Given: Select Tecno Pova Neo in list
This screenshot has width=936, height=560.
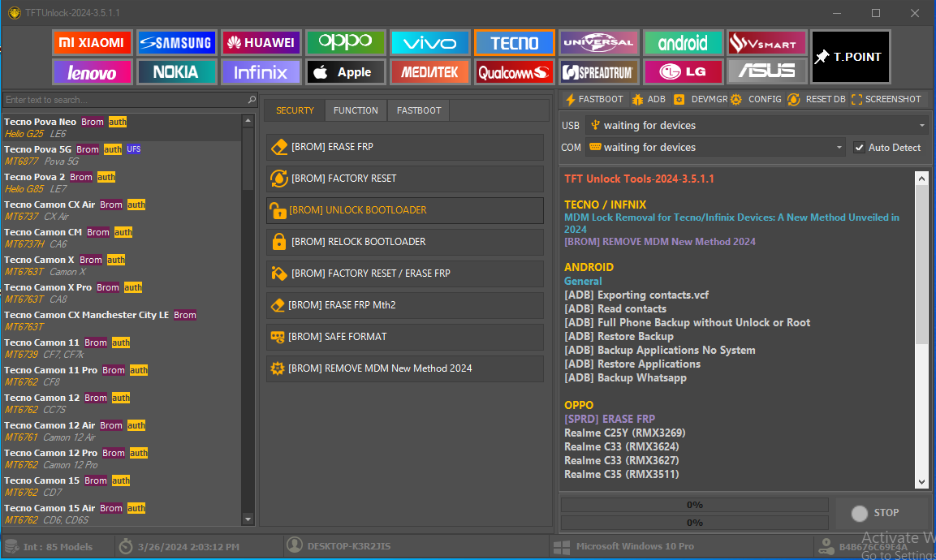Looking at the screenshot, I should 122,127.
